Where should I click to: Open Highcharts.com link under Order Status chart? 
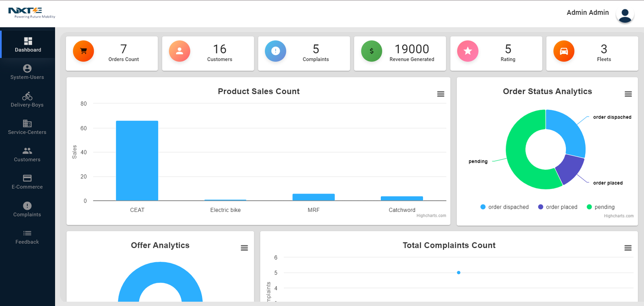[x=619, y=216]
